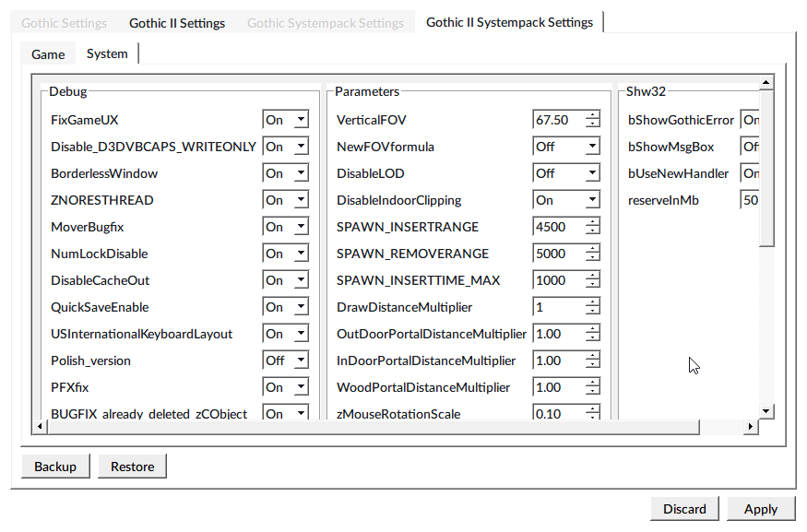
Task: Increase DrawDistanceMultiplier with its up arrow
Action: [x=592, y=302]
